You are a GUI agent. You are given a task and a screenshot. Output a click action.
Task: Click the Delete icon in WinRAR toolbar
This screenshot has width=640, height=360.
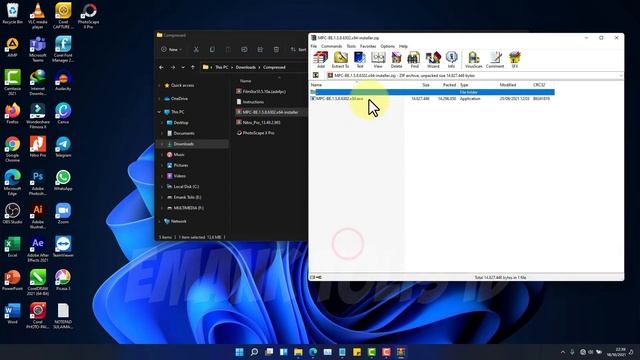coord(396,60)
